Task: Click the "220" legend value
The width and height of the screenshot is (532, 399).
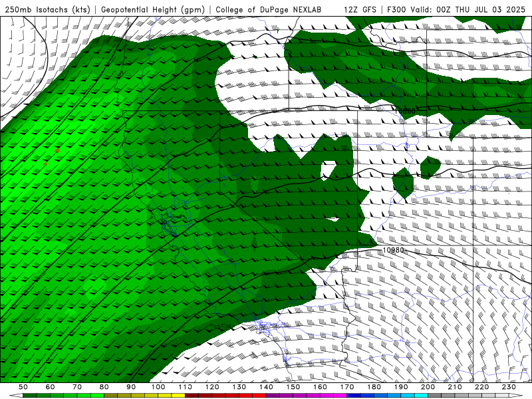Action: pos(482,387)
